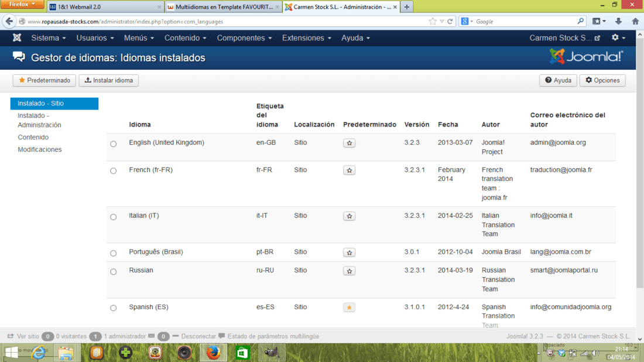This screenshot has width=644, height=362.
Task: Open the Extensiones dropdown
Action: 306,38
